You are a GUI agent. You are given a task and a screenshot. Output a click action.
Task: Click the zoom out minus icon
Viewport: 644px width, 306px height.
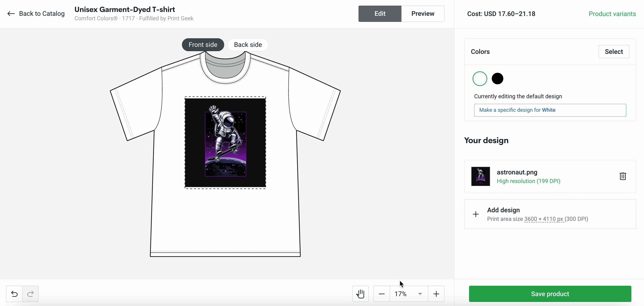(382, 294)
